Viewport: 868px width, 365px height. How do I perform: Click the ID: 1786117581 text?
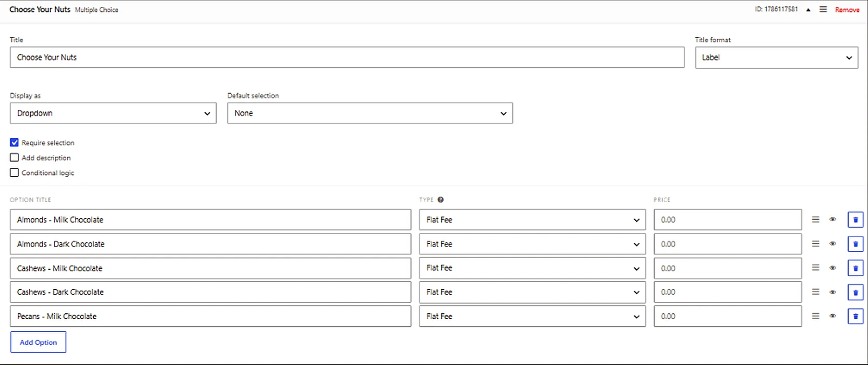[776, 9]
